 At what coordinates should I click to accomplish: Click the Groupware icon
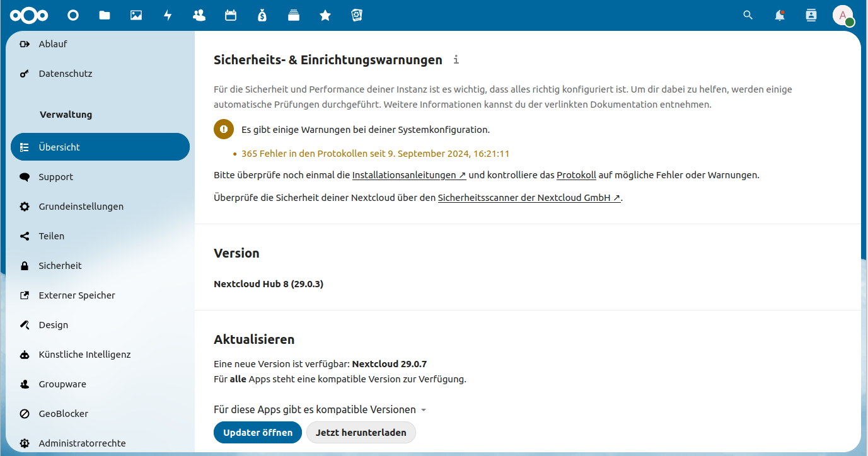point(25,384)
